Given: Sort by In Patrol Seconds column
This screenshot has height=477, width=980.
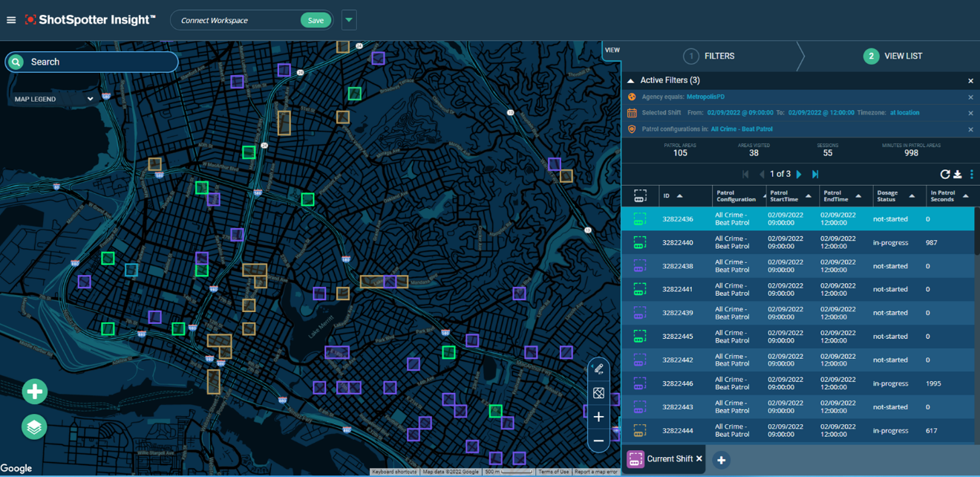Looking at the screenshot, I should pos(950,196).
